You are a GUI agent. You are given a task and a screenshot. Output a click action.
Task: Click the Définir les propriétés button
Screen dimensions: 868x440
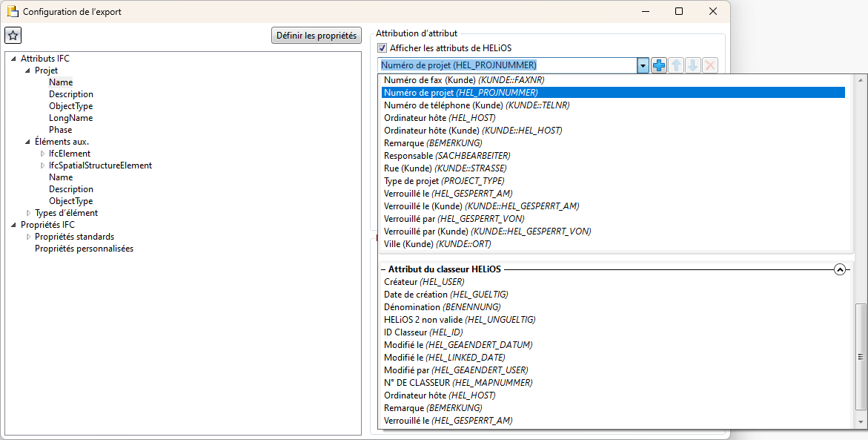317,36
